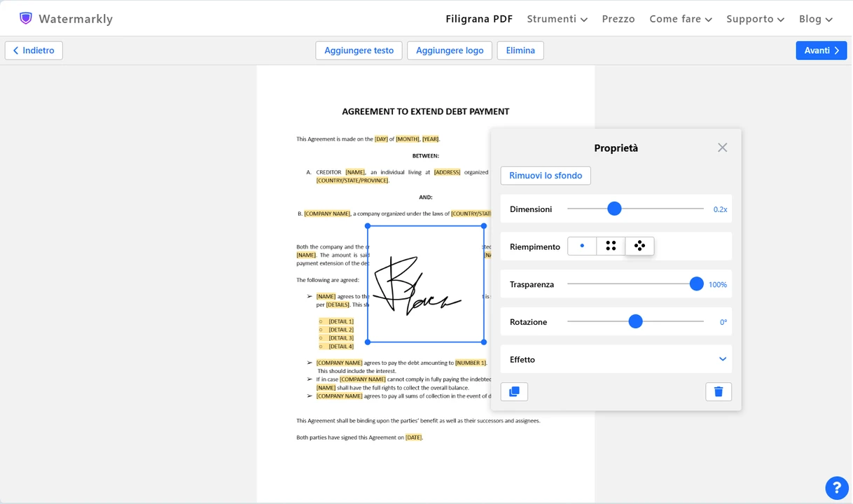Click the Watermarkly shield logo
This screenshot has height=504, width=853.
[26, 18]
